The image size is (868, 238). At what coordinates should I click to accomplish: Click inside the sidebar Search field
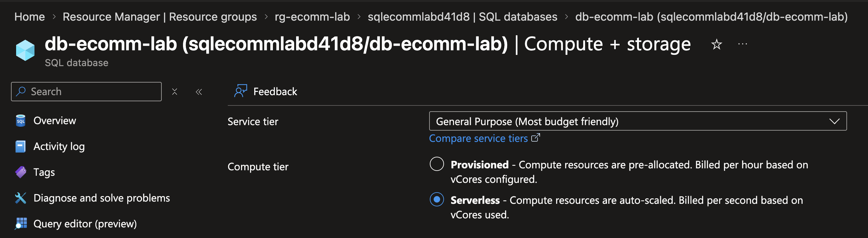click(x=91, y=92)
